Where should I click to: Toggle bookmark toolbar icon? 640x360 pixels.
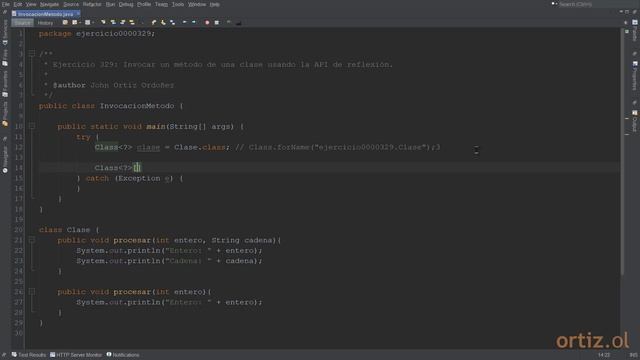coord(173,22)
